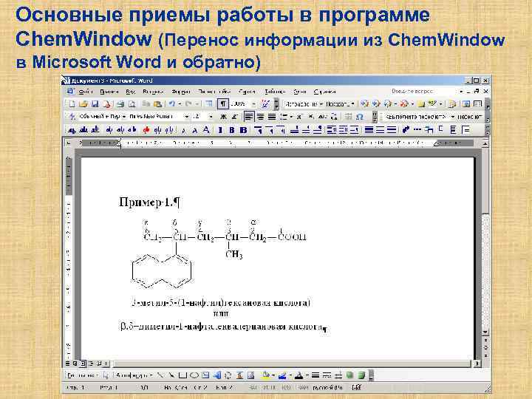This screenshot has height=399, width=532.
Task: Open the Справка menu
Action: click(324, 92)
